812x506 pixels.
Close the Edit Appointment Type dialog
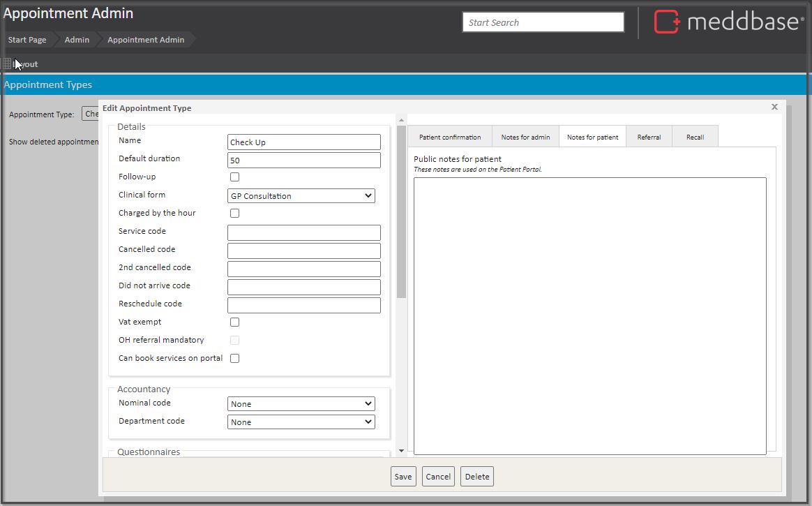(x=774, y=107)
